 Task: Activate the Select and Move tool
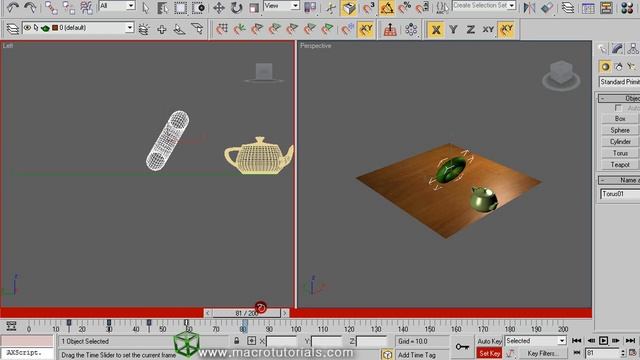tap(219, 7)
